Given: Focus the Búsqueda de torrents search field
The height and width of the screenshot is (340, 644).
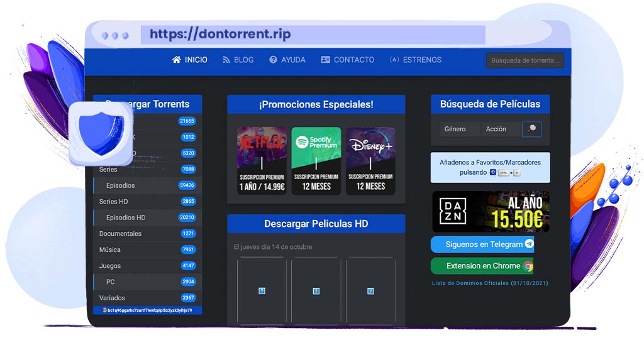Looking at the screenshot, I should [x=525, y=60].
